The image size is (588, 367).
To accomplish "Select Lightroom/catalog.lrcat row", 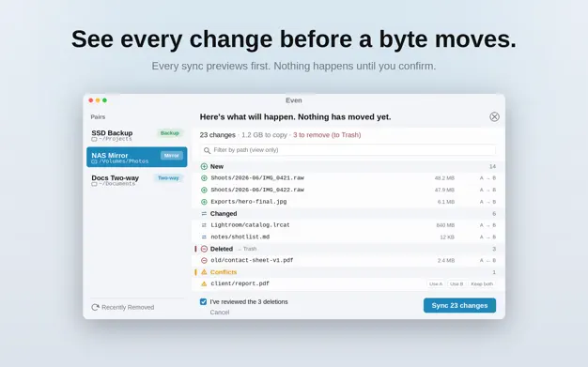I will click(348, 225).
